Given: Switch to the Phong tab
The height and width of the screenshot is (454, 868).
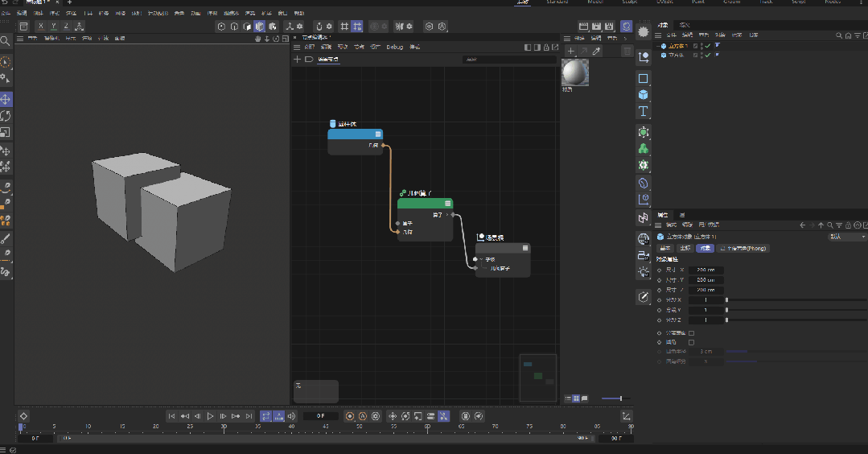Looking at the screenshot, I should tap(743, 249).
